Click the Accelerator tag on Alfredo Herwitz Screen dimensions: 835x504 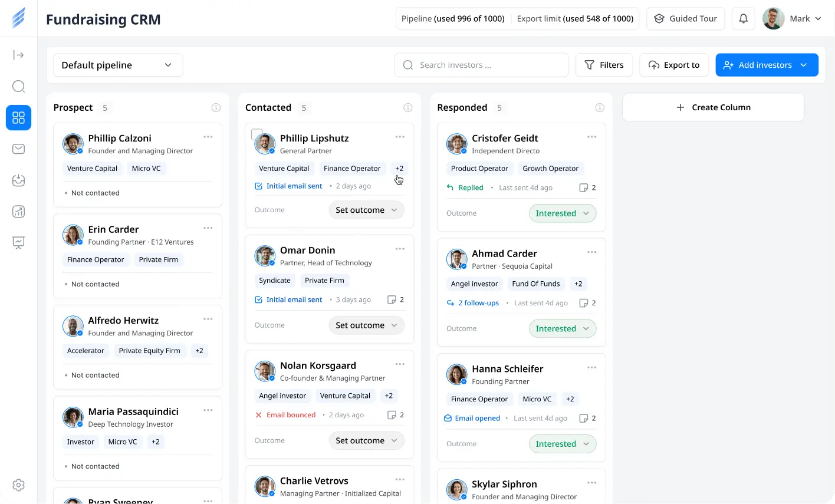tap(86, 351)
